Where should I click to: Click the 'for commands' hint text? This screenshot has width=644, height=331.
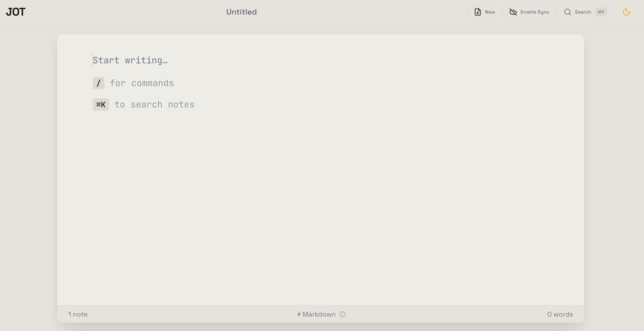142,83
